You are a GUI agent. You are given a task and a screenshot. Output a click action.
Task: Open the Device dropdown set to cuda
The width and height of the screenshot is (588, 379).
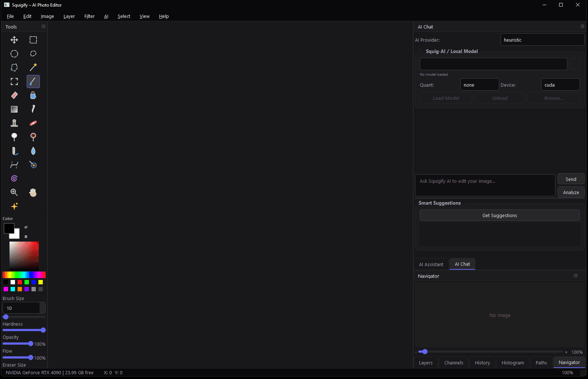560,84
